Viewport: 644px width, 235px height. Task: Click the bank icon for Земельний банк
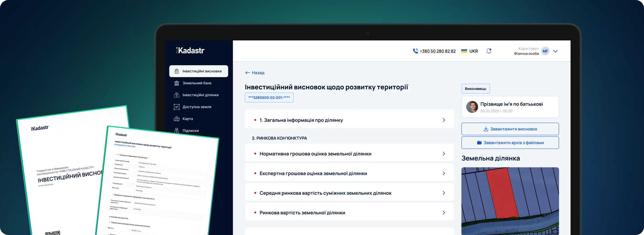177,83
